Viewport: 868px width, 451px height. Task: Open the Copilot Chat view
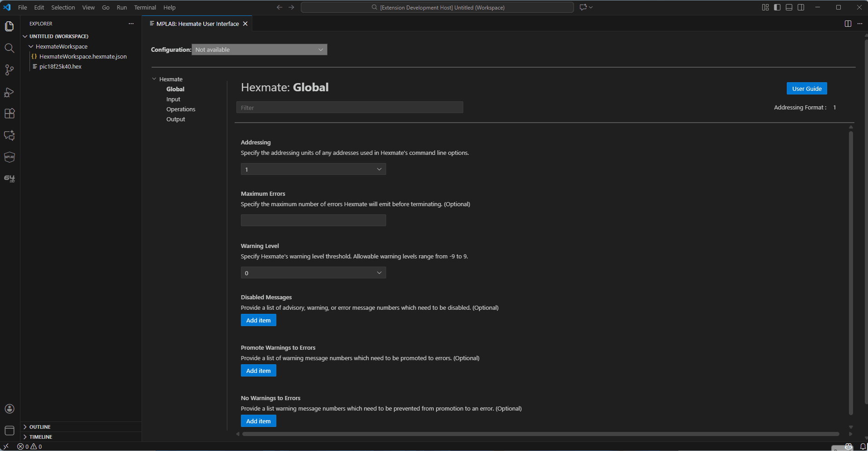pos(9,135)
